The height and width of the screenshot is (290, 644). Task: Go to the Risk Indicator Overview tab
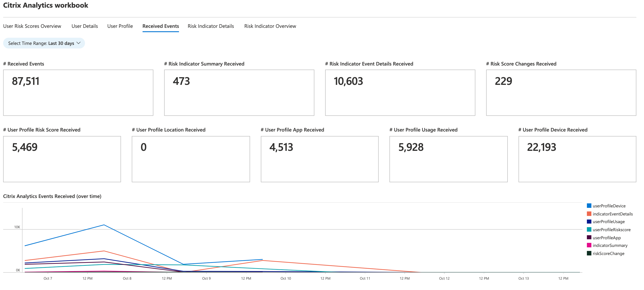(270, 26)
